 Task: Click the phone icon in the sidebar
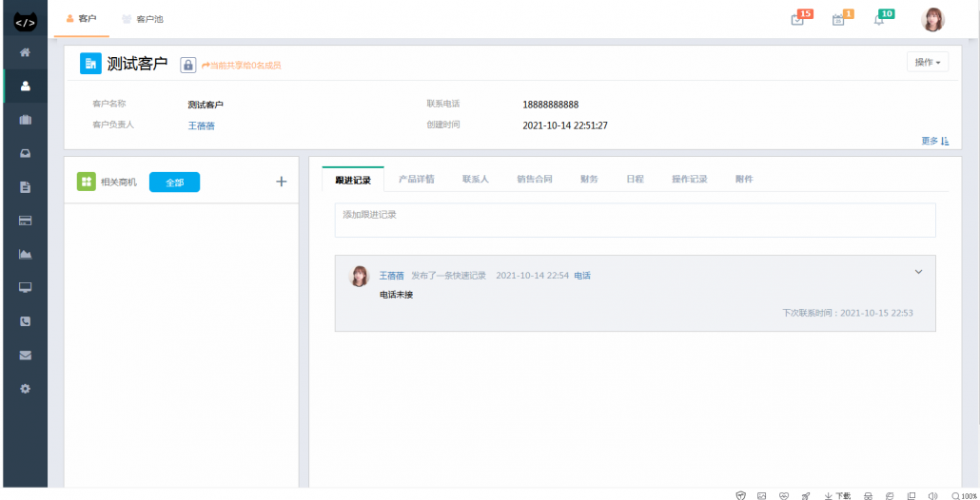tap(25, 321)
